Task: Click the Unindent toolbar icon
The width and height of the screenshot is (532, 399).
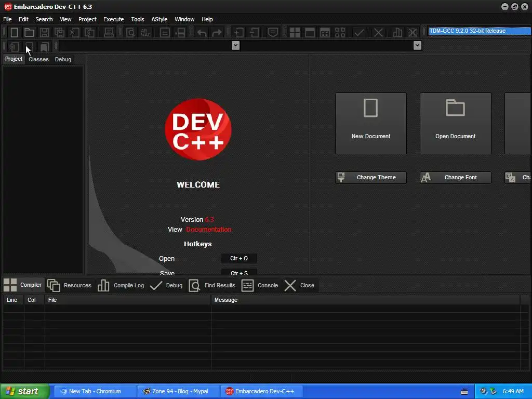Action: pos(254,33)
